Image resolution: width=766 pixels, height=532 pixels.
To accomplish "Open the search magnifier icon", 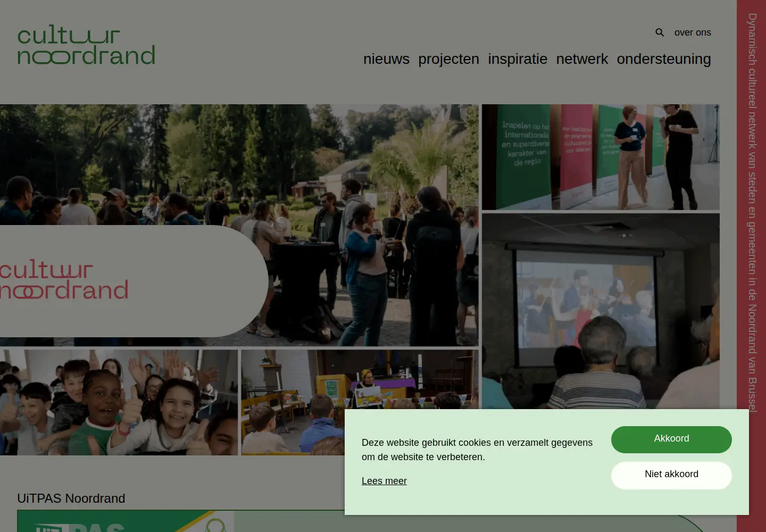I will click(x=660, y=32).
